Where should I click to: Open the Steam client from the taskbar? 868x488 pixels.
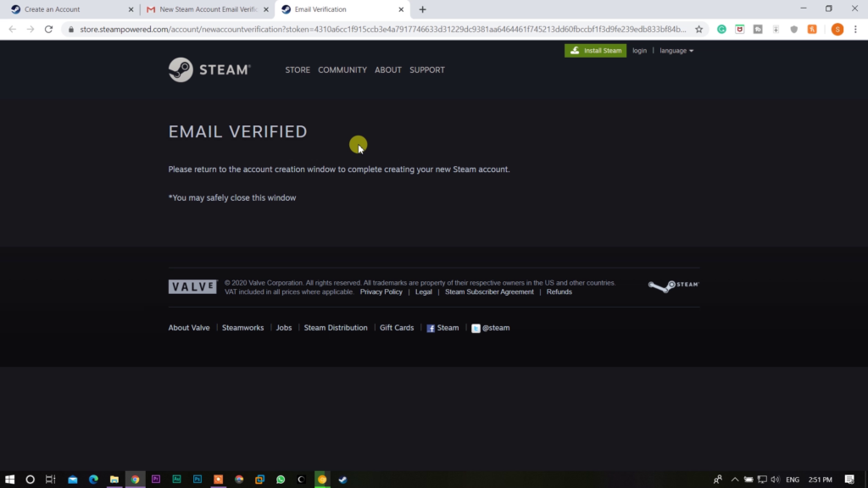pos(342,480)
